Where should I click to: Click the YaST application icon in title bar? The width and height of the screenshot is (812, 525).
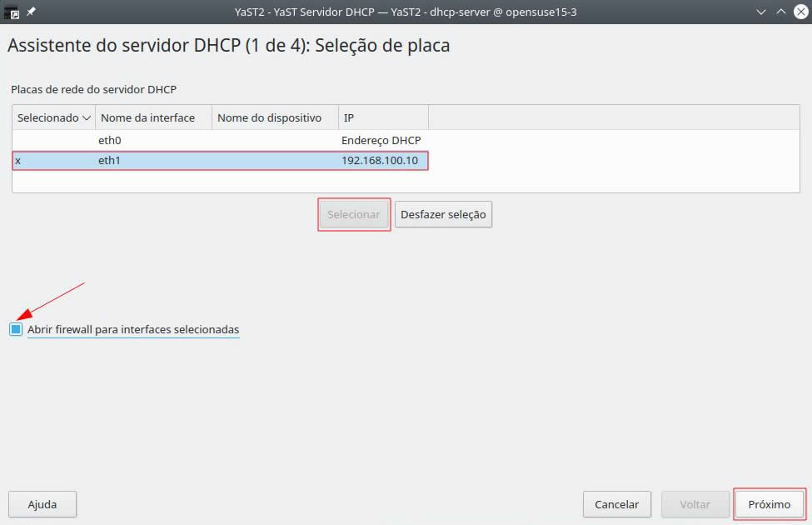tap(12, 12)
